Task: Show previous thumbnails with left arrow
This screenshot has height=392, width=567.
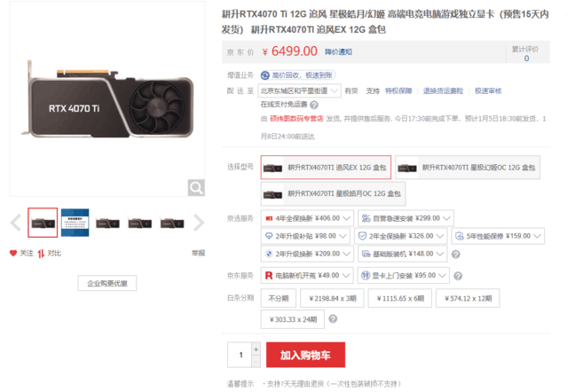Action: point(16,223)
